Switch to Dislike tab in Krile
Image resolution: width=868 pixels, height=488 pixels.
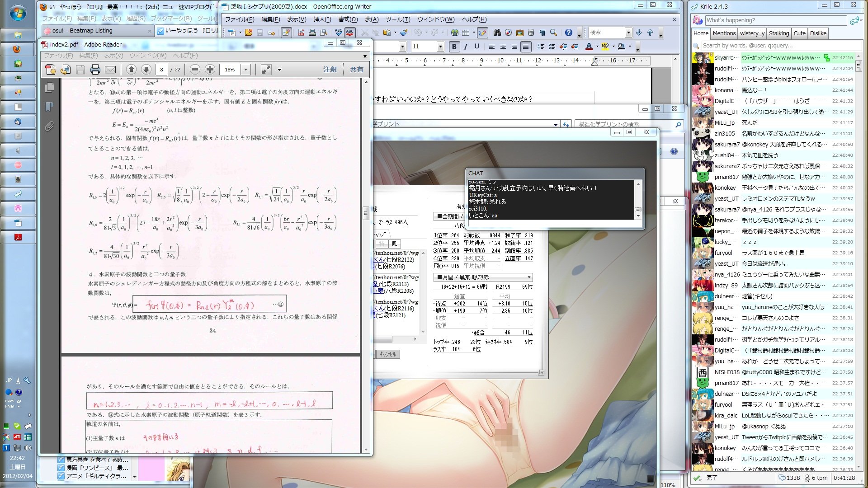tap(818, 33)
